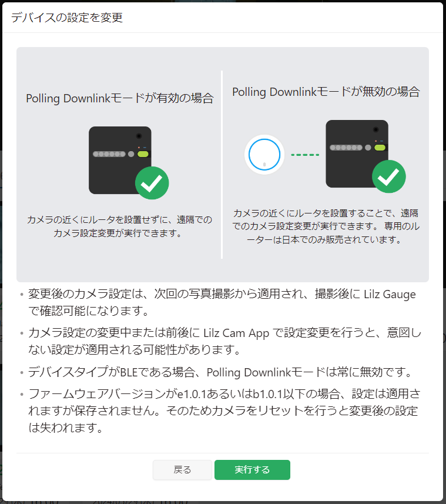
Task: Click the green checkmark badge on right camera
Action: point(389,176)
